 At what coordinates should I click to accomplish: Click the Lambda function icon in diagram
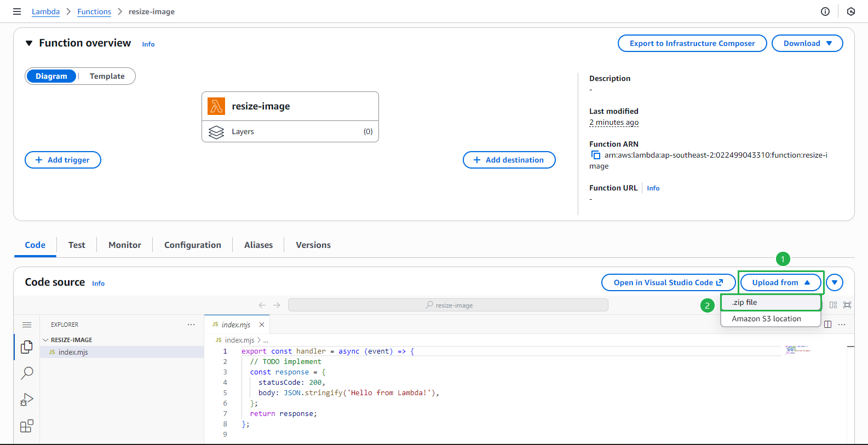coord(216,106)
